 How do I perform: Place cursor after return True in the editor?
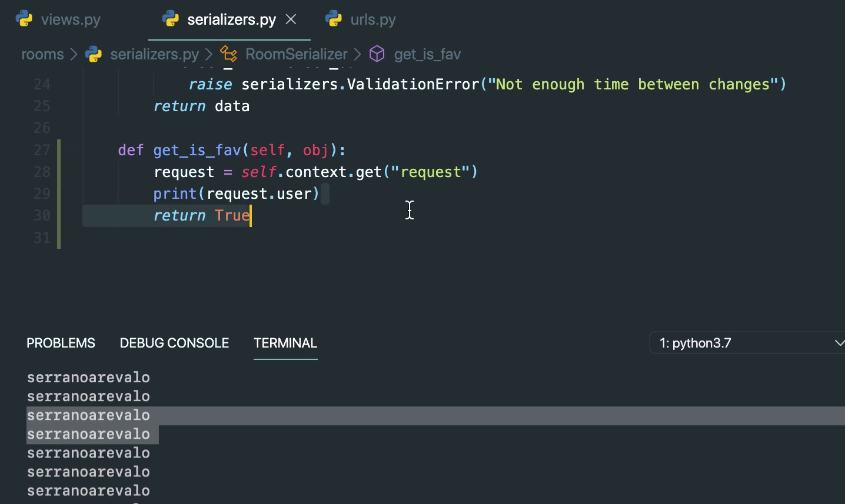point(251,215)
